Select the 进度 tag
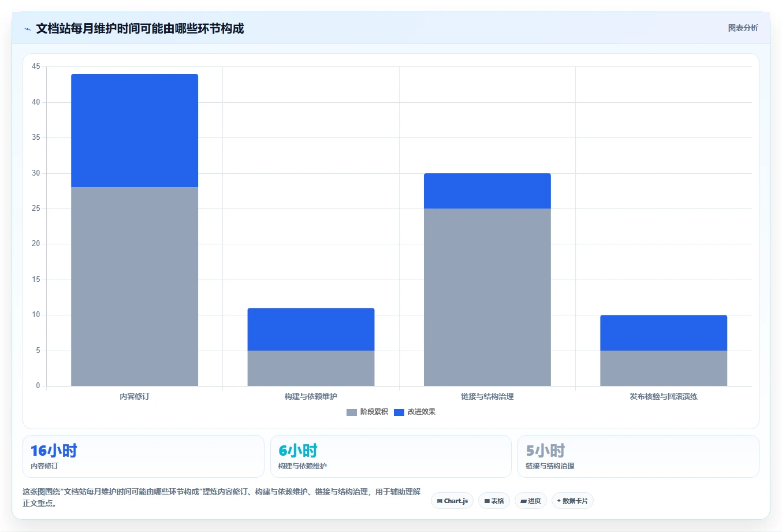782x532 pixels. pyautogui.click(x=531, y=501)
